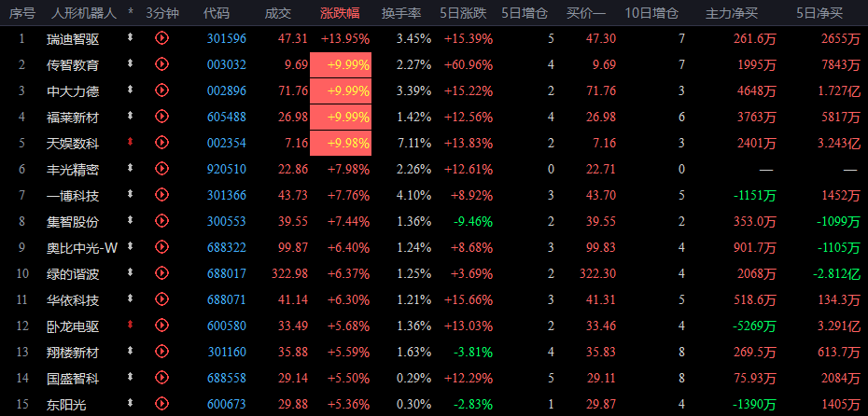This screenshot has width=868, height=416.
Task: Select the stock name 一博科技
Action: [73, 195]
